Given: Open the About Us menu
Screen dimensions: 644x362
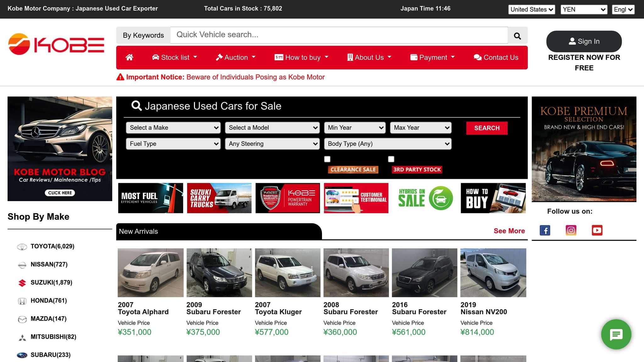Looking at the screenshot, I should (x=369, y=58).
